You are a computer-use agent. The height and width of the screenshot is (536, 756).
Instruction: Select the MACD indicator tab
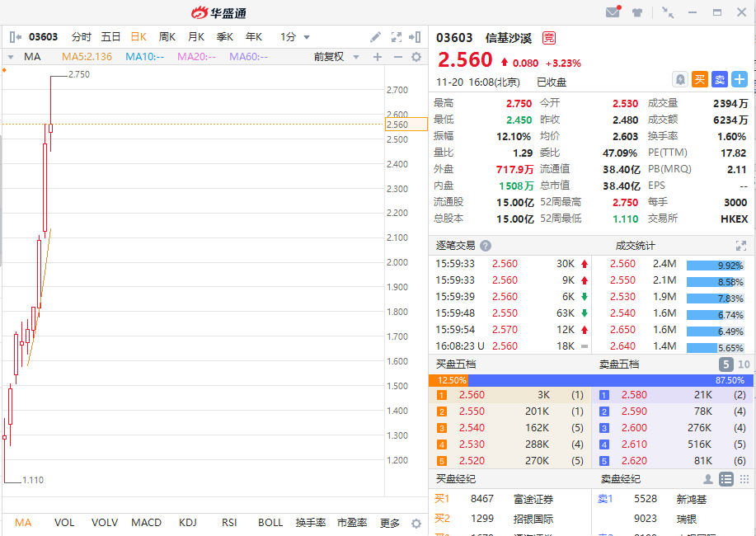147,523
